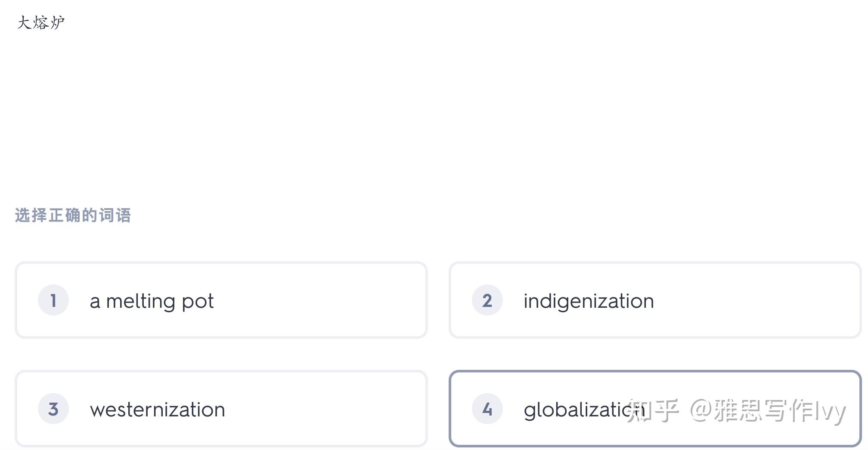Click the number 4 badge

pyautogui.click(x=487, y=409)
